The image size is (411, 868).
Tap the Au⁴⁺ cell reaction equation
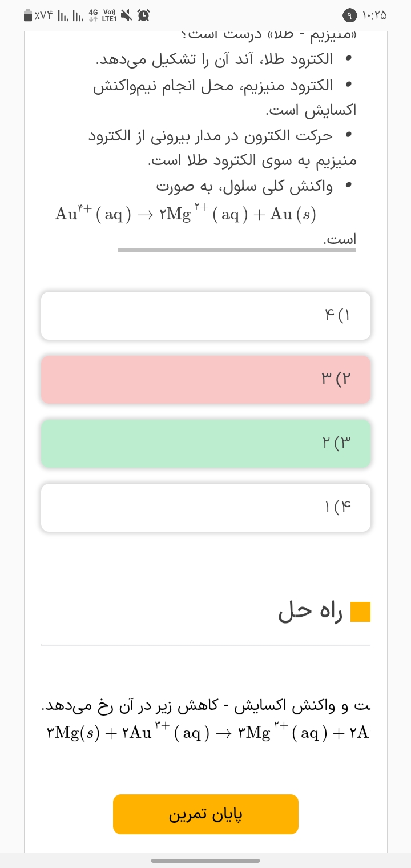coord(186,214)
